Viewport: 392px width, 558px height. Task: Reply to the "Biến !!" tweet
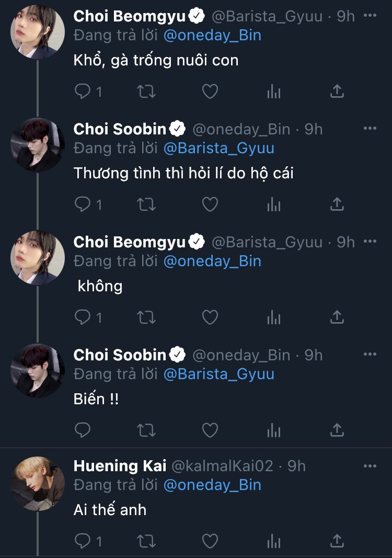pyautogui.click(x=83, y=430)
